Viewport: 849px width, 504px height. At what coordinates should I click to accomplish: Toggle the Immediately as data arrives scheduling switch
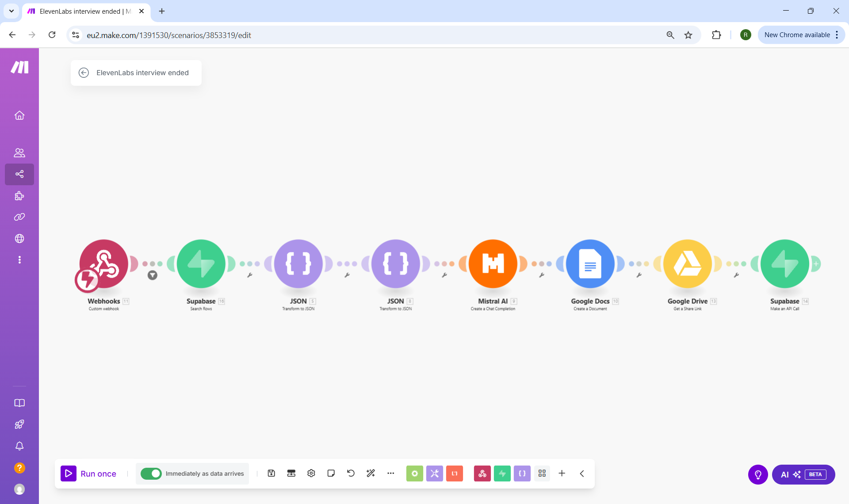click(151, 473)
